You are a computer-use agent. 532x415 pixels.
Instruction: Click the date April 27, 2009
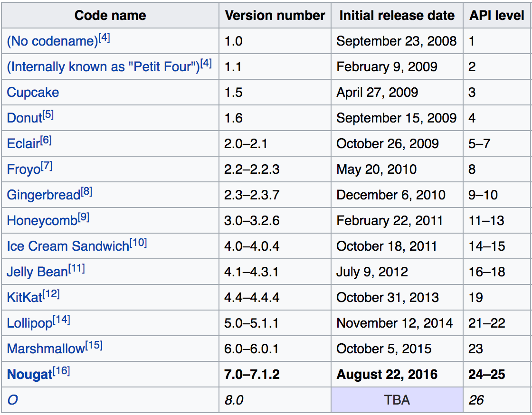(377, 93)
